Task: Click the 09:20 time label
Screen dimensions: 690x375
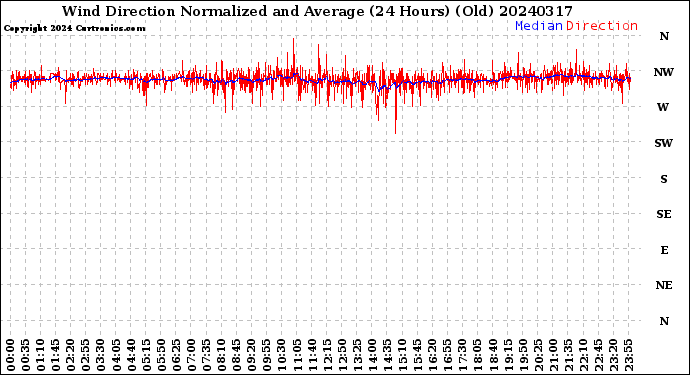Action: [252, 355]
